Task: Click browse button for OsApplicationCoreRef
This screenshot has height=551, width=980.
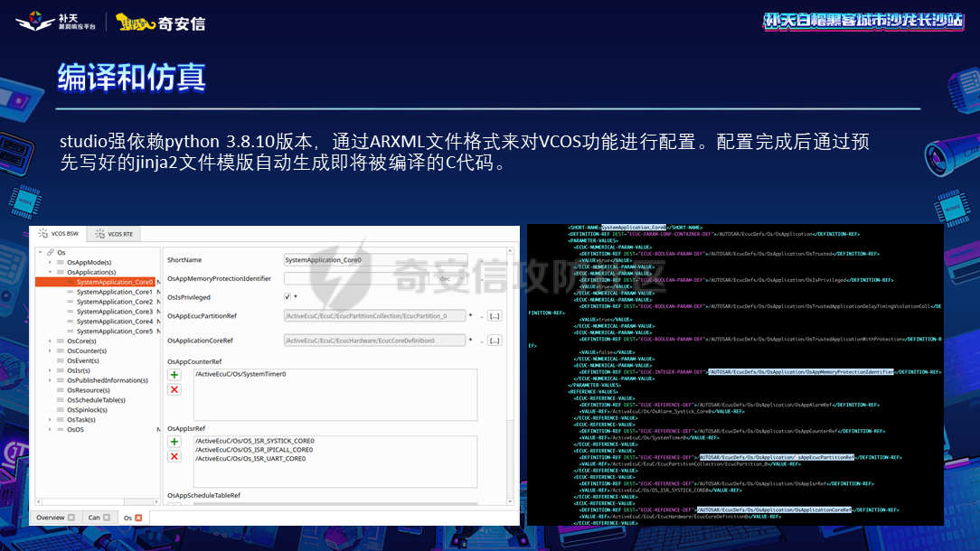Action: [x=495, y=341]
